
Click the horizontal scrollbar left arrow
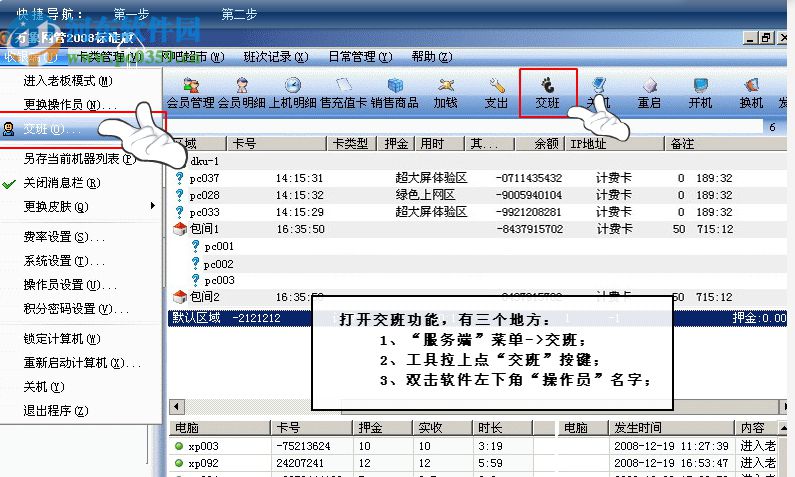pyautogui.click(x=177, y=407)
